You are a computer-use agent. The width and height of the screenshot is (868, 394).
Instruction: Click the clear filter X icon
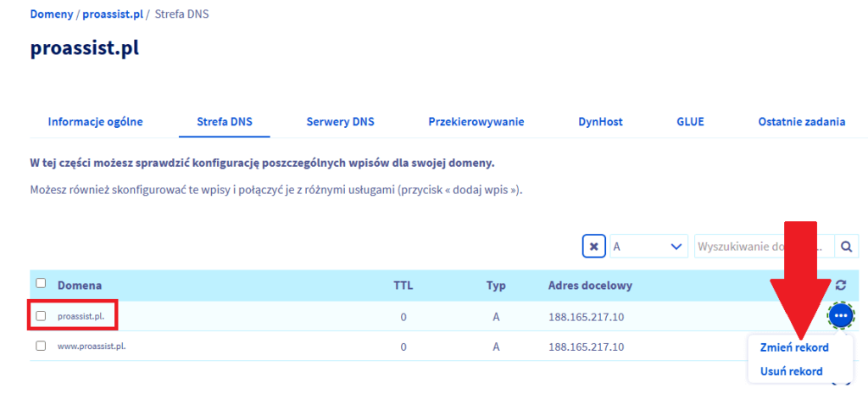tap(593, 247)
